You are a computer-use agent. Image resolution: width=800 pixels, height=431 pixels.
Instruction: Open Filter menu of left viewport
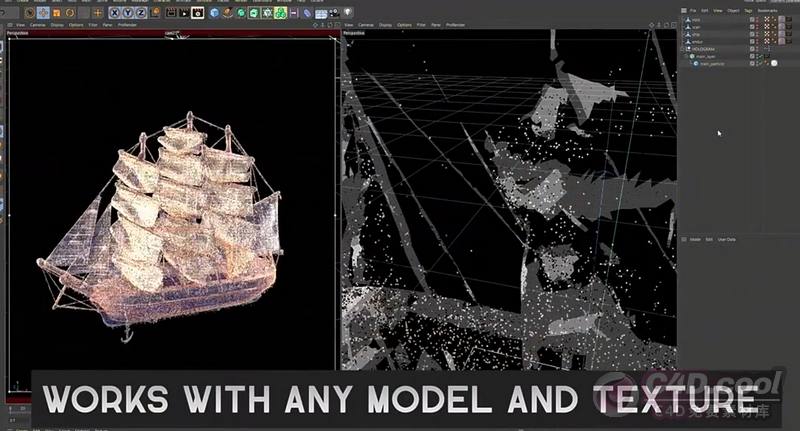pos(93,24)
